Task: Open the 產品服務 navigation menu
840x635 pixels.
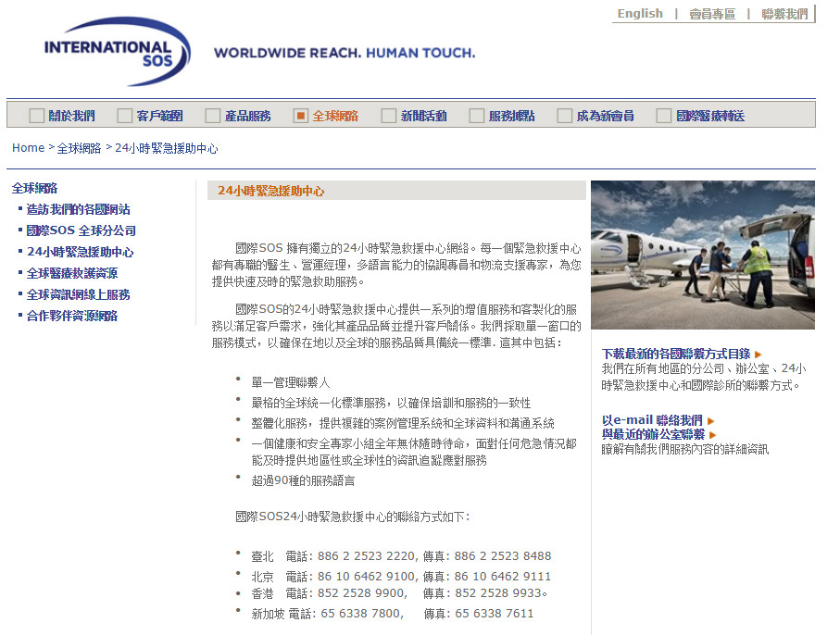Action: coord(248,116)
